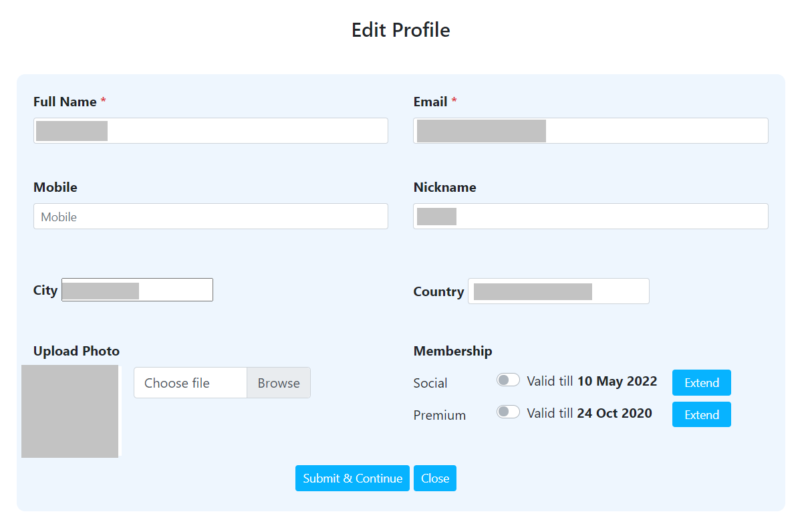
Task: Select the profile photo thumbnail
Action: (x=70, y=411)
